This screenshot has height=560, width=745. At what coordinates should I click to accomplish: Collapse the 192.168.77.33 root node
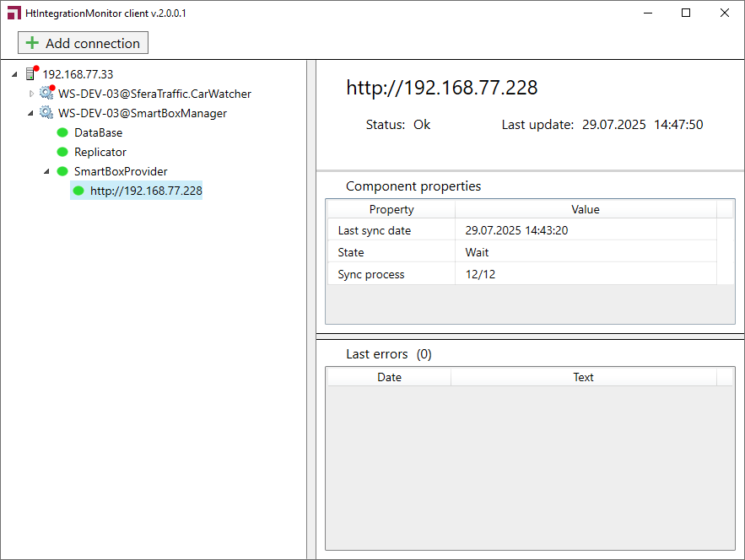16,74
